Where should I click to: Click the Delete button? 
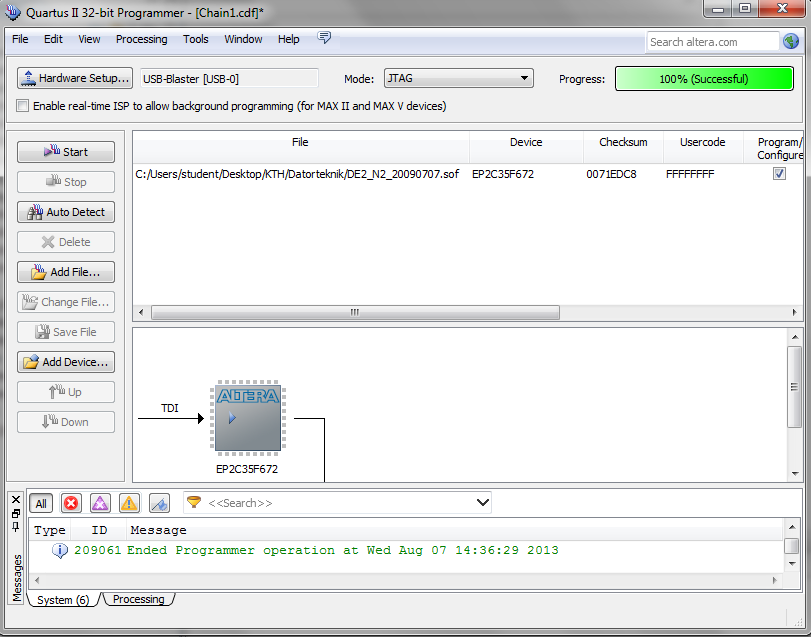coord(66,242)
